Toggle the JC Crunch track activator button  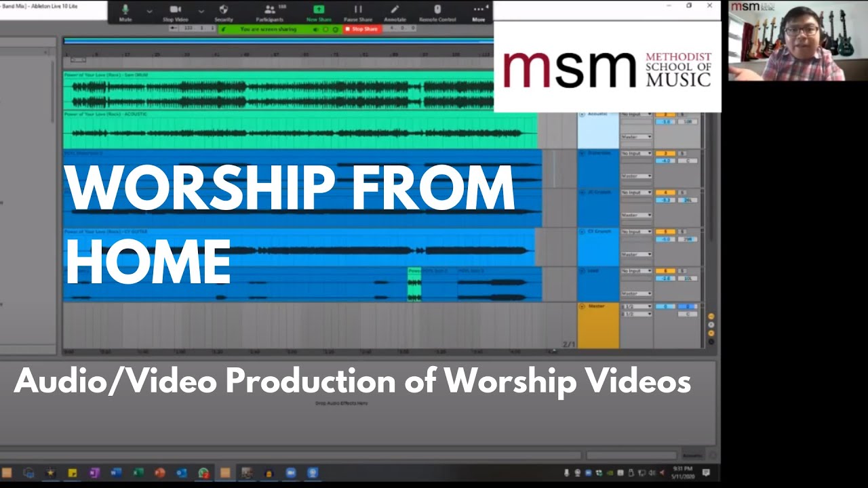coord(665,192)
